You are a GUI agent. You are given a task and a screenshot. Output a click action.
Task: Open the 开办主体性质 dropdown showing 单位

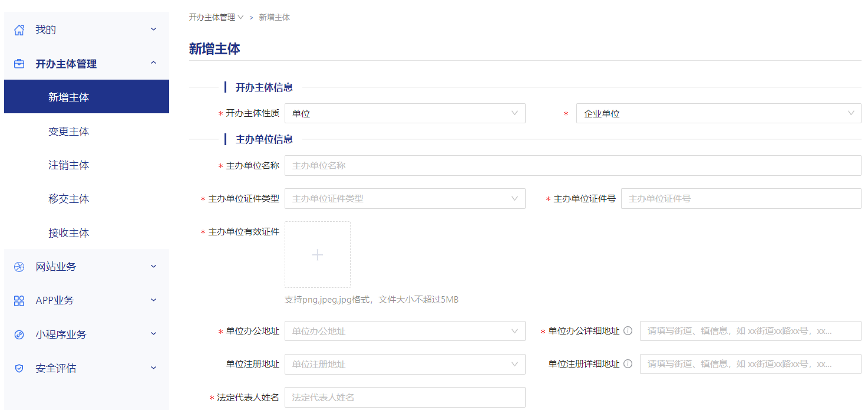tap(405, 113)
